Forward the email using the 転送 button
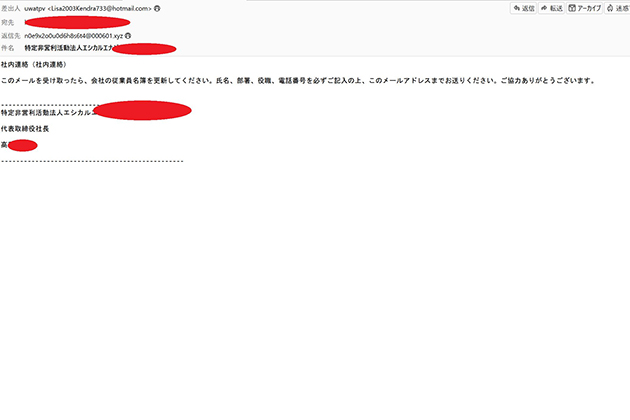Viewport: 630px width, 420px height. [552, 8]
